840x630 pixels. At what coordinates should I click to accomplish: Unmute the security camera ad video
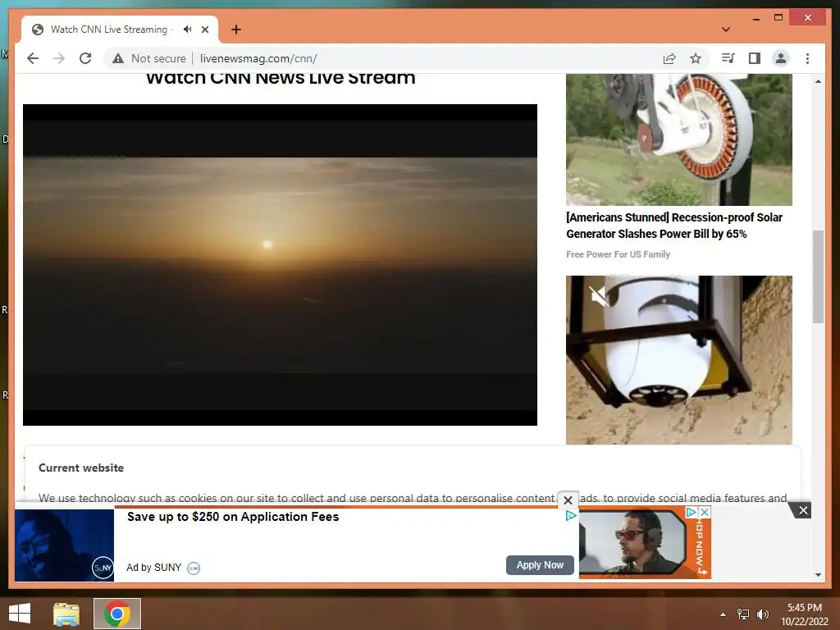click(x=598, y=295)
